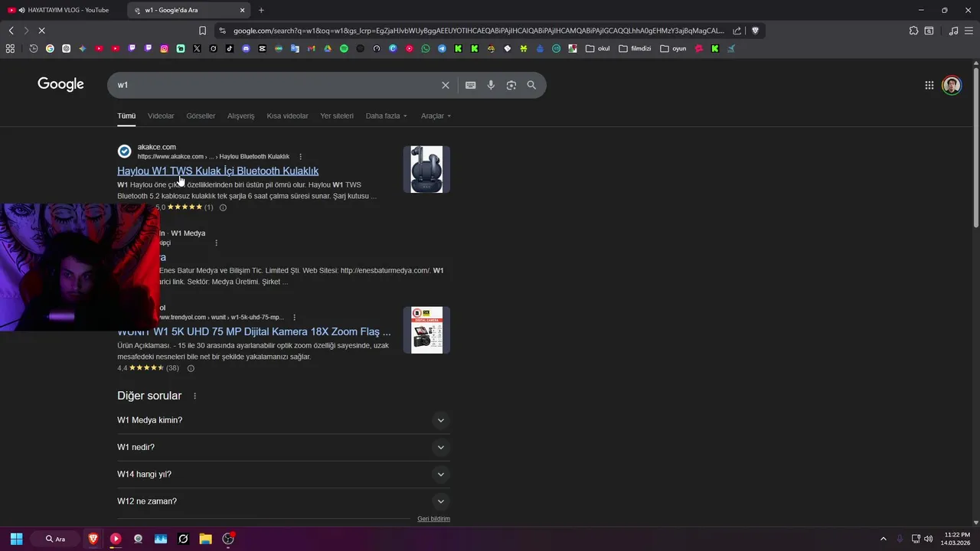Open WUNIT W1 5K UHD Dijital Kamera result
Viewport: 980px width, 551px height.
tap(253, 331)
